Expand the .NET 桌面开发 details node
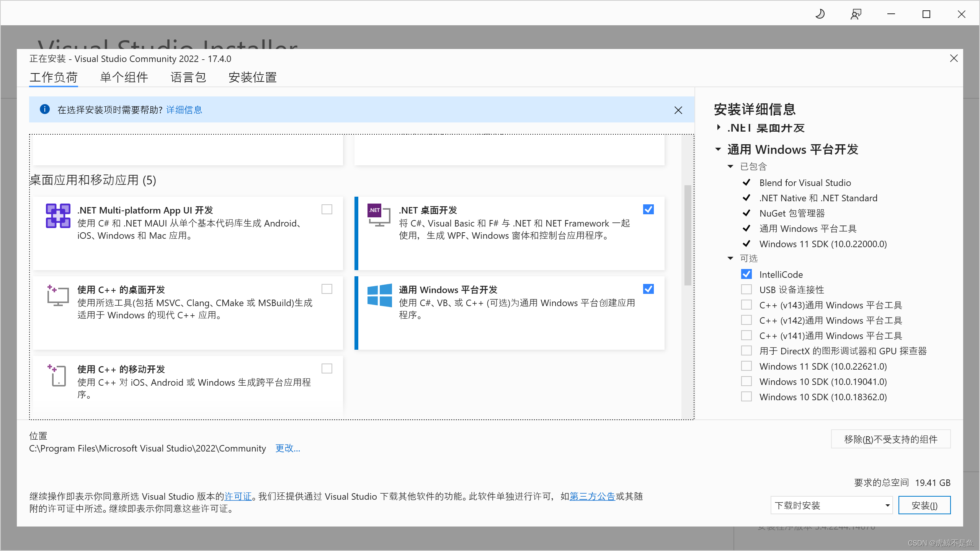Screen dimensions: 980x551 click(x=719, y=127)
